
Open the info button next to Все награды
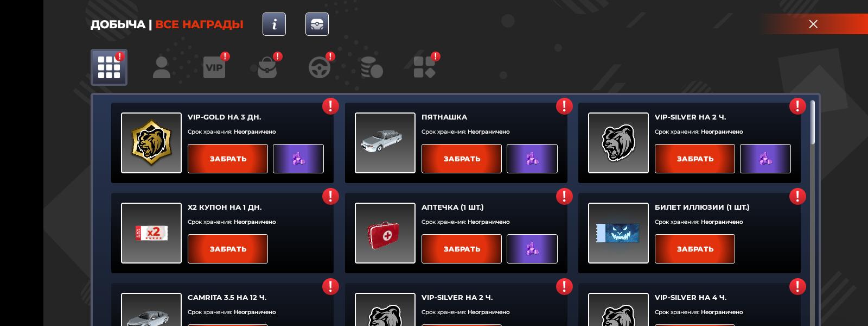pyautogui.click(x=274, y=24)
